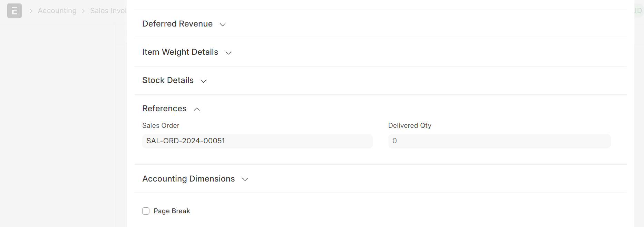644x227 pixels.
Task: Open the Accounting breadcrumb link
Action: click(x=57, y=11)
